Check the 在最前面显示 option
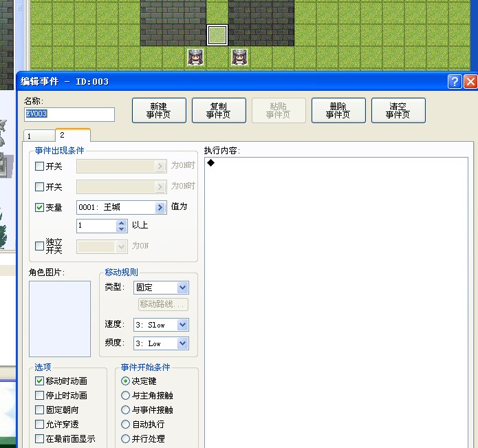 tap(40, 438)
